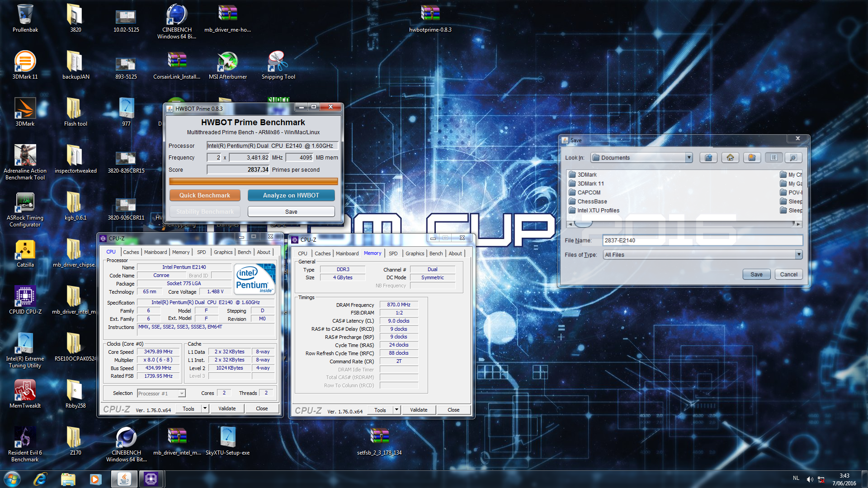Image resolution: width=868 pixels, height=488 pixels.
Task: Open the CorsairLink_Install archive icon
Action: [x=177, y=65]
